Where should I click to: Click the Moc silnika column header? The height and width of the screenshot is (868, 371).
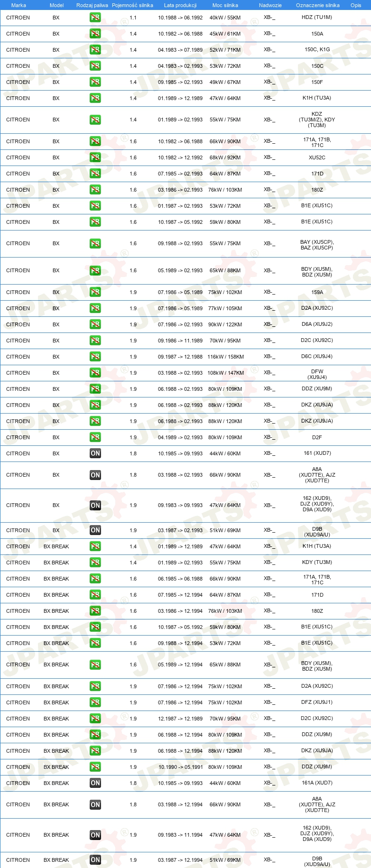(225, 5)
